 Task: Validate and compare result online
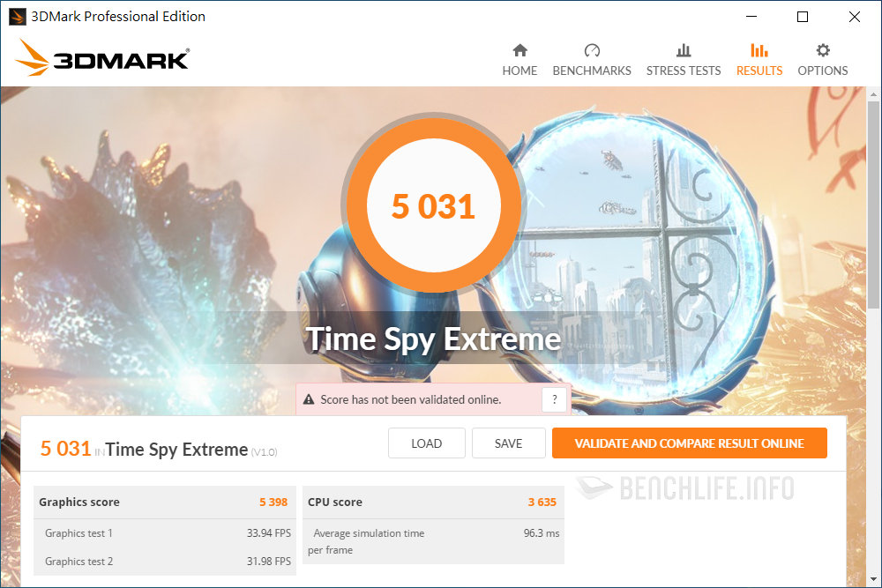click(x=690, y=443)
